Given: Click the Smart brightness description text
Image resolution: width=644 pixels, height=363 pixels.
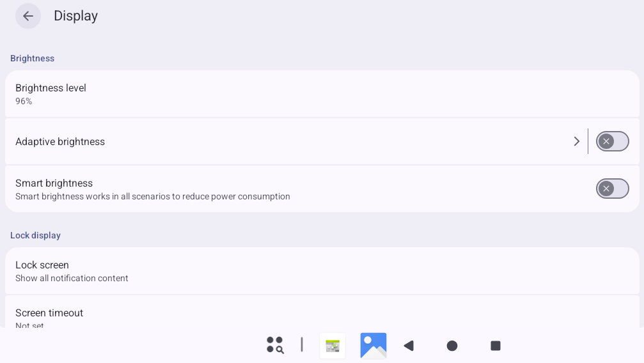Looking at the screenshot, I should click(x=153, y=196).
